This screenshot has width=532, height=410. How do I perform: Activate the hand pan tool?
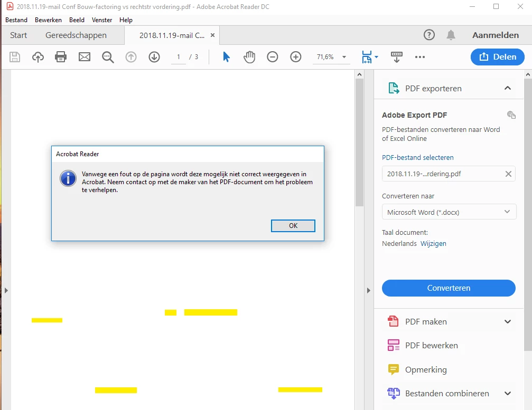coord(249,57)
